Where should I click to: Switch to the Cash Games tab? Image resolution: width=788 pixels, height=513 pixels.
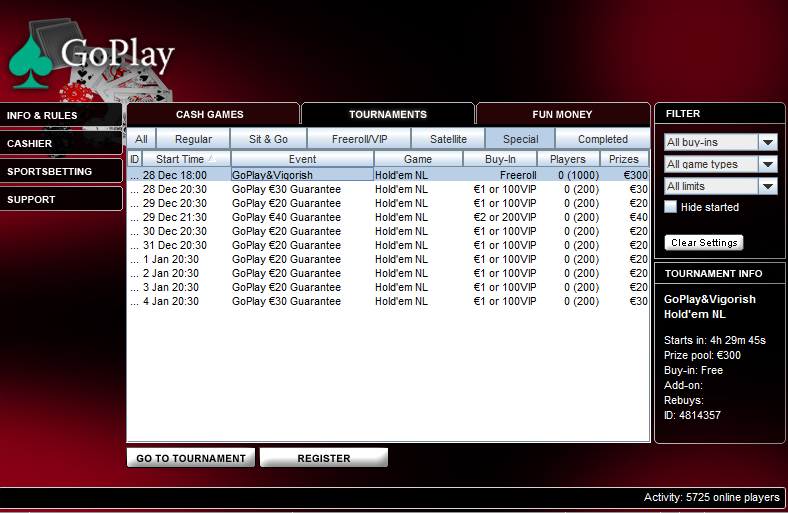213,114
